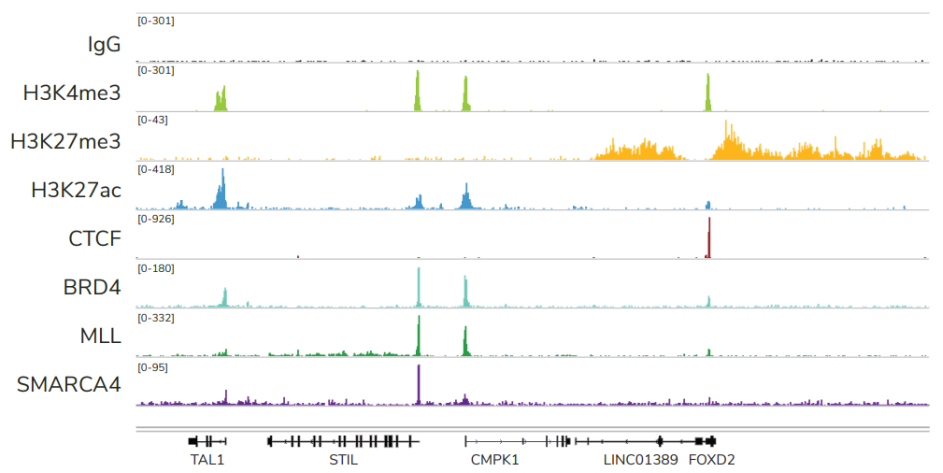Click the LINC01389 gene name

coord(640,460)
